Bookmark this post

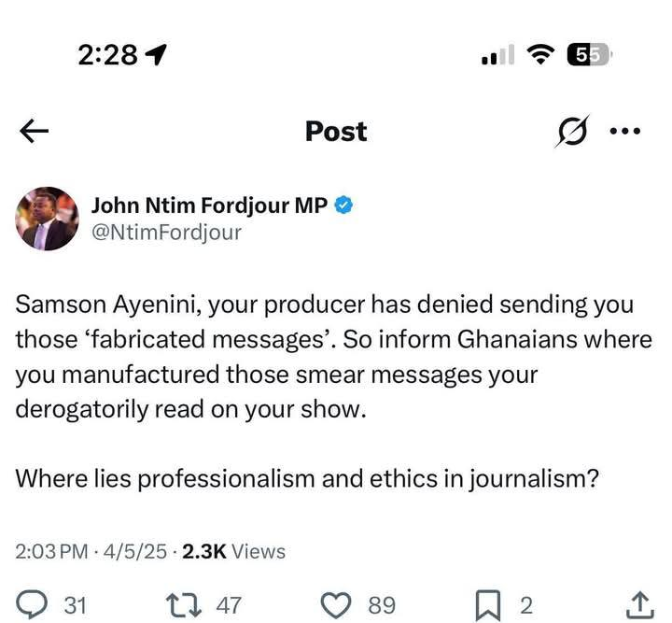pyautogui.click(x=487, y=605)
